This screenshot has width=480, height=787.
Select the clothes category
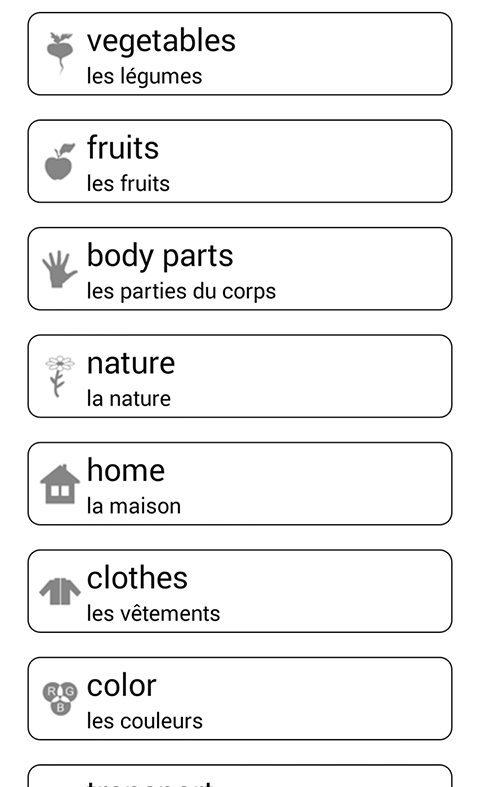[x=240, y=591]
